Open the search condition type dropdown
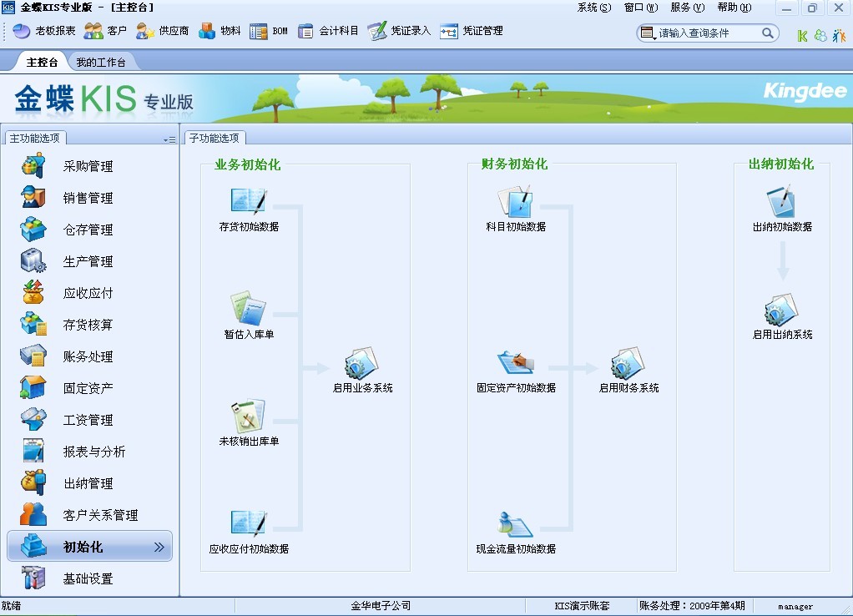The image size is (853, 616). point(648,33)
